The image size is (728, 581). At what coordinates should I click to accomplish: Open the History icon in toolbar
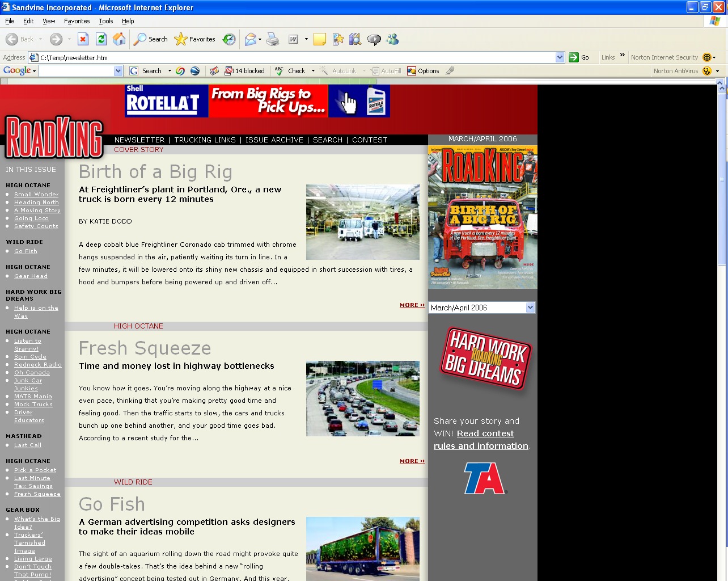229,39
